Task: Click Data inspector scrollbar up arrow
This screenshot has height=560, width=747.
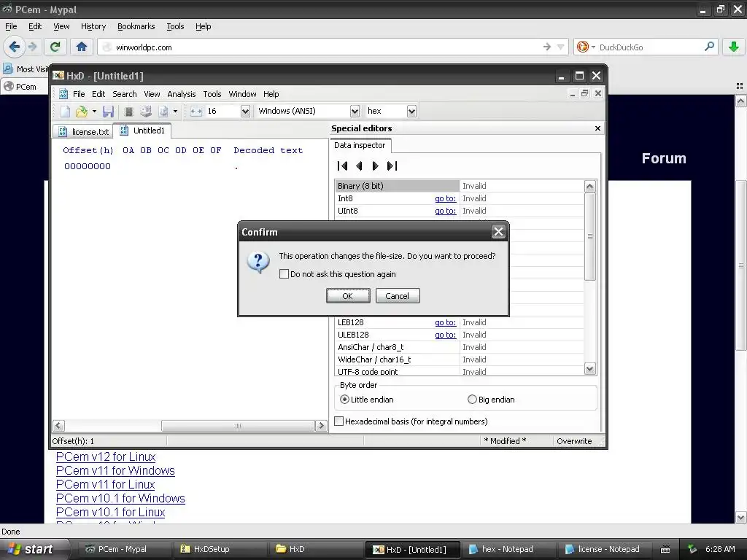Action: 589,186
